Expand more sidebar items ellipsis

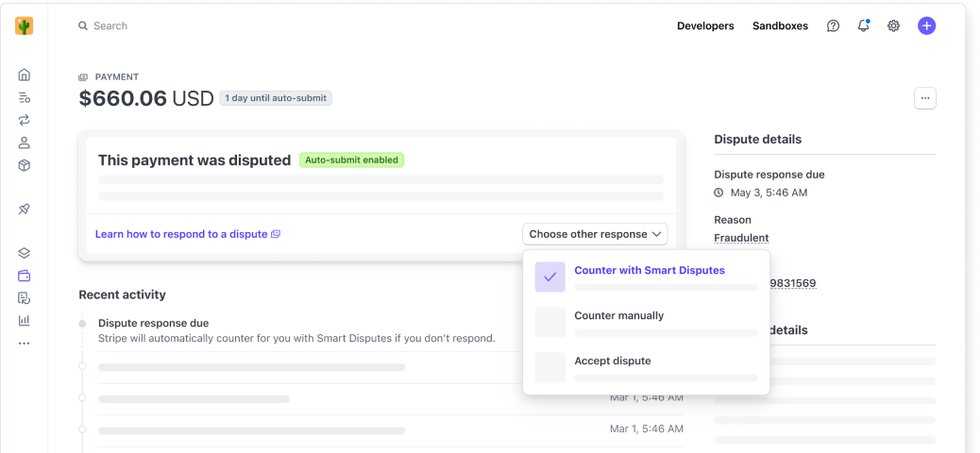pos(25,344)
